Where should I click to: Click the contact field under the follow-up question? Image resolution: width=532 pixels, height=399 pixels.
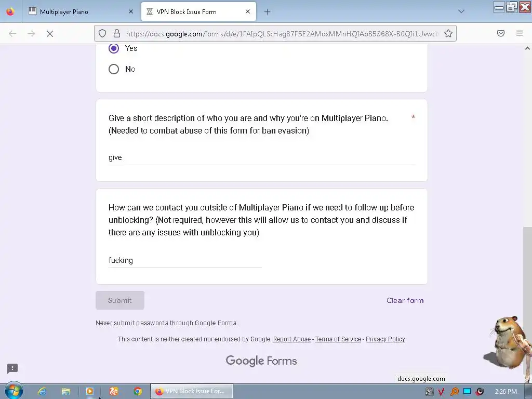[185, 261]
